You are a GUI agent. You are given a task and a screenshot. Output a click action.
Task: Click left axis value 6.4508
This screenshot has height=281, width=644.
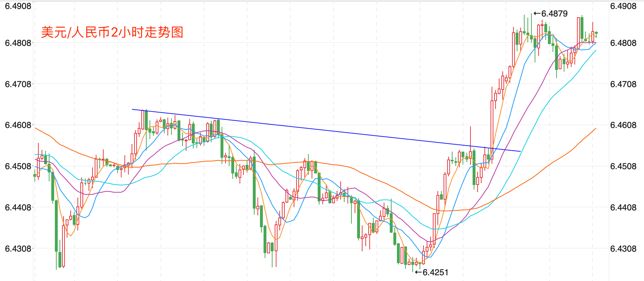pyautogui.click(x=18, y=166)
